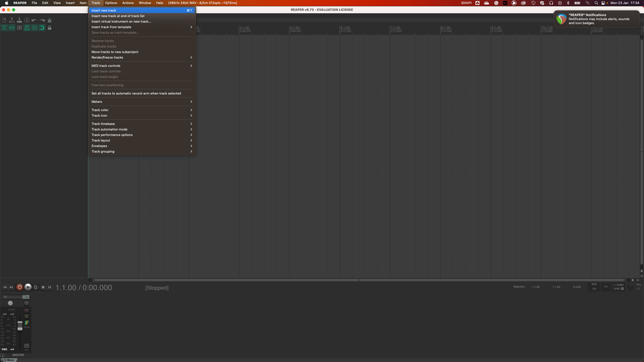
Task: Select Insert virtual instrument on new track
Action: (121, 21)
